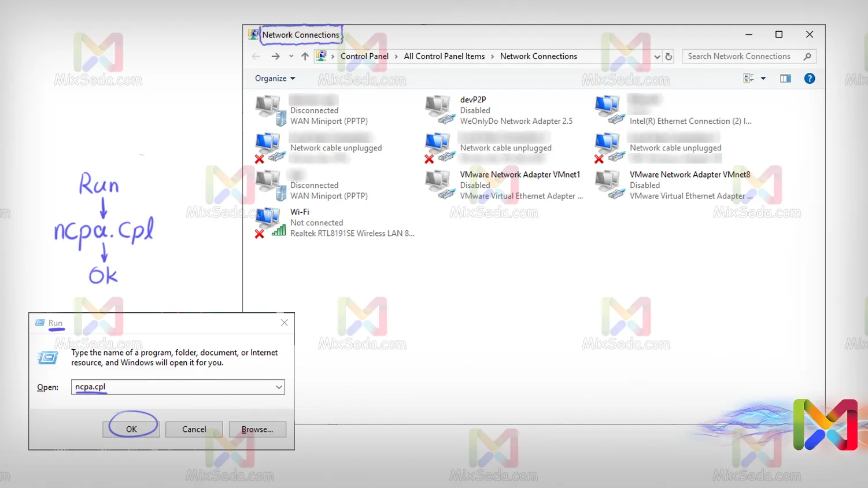Click Browse... in the Run dialog
Screen dimensions: 868x488
(x=257, y=430)
